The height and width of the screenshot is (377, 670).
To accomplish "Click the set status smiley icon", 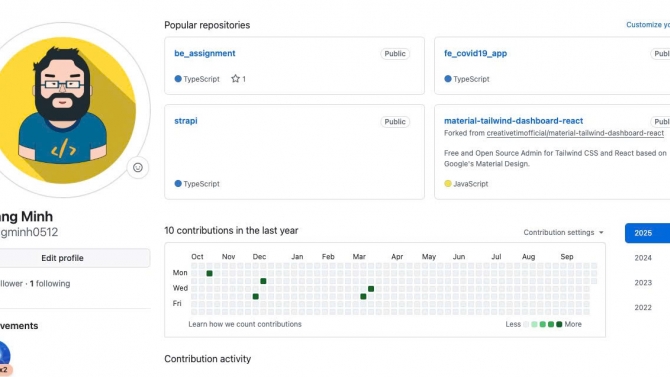I will (x=138, y=168).
